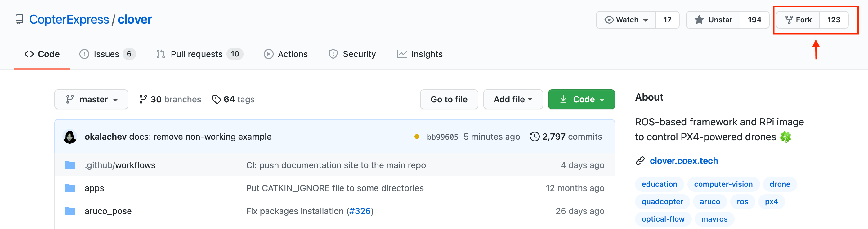Click the tags icon beside 64 tags
Screen dimensions: 868x229
click(x=216, y=100)
